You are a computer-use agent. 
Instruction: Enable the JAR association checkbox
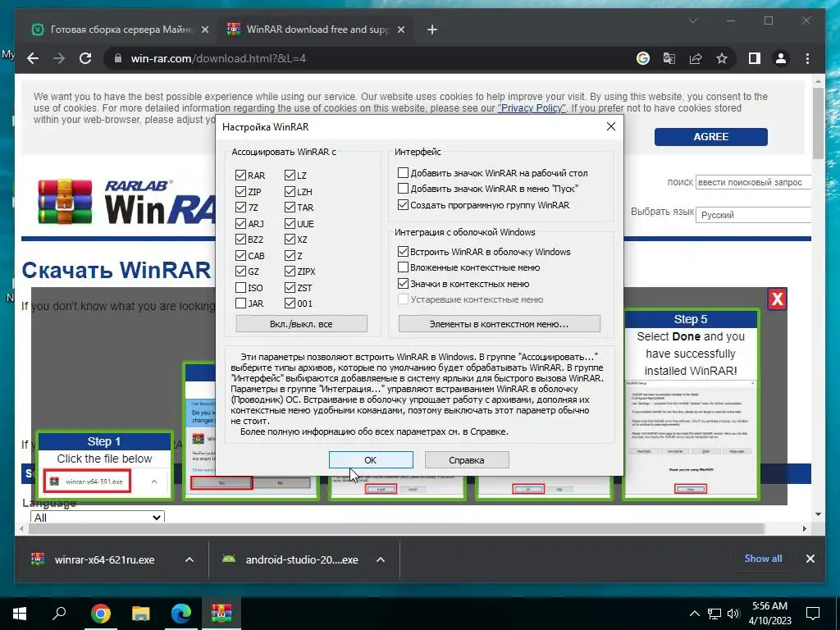pyautogui.click(x=240, y=304)
